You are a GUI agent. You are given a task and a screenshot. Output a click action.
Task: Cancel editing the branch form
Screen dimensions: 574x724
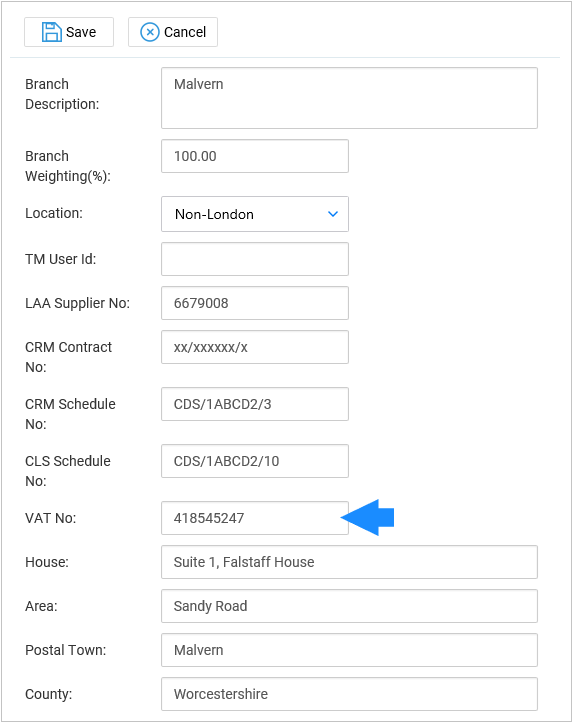point(173,32)
